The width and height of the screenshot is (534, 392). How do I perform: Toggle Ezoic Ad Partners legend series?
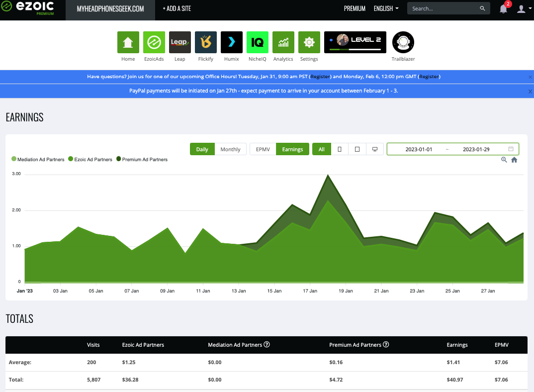click(x=90, y=159)
